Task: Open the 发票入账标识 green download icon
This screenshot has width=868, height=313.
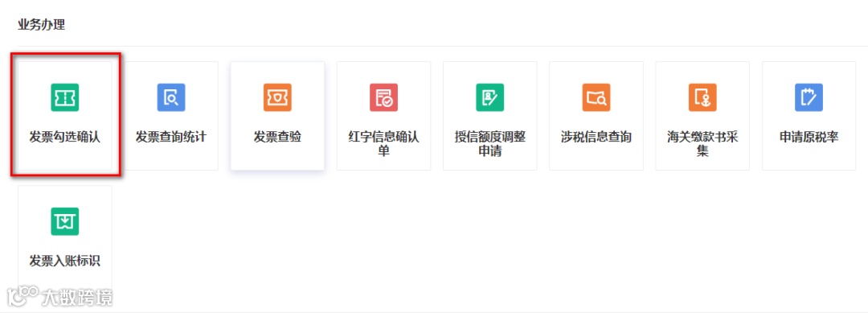Action: [x=65, y=221]
